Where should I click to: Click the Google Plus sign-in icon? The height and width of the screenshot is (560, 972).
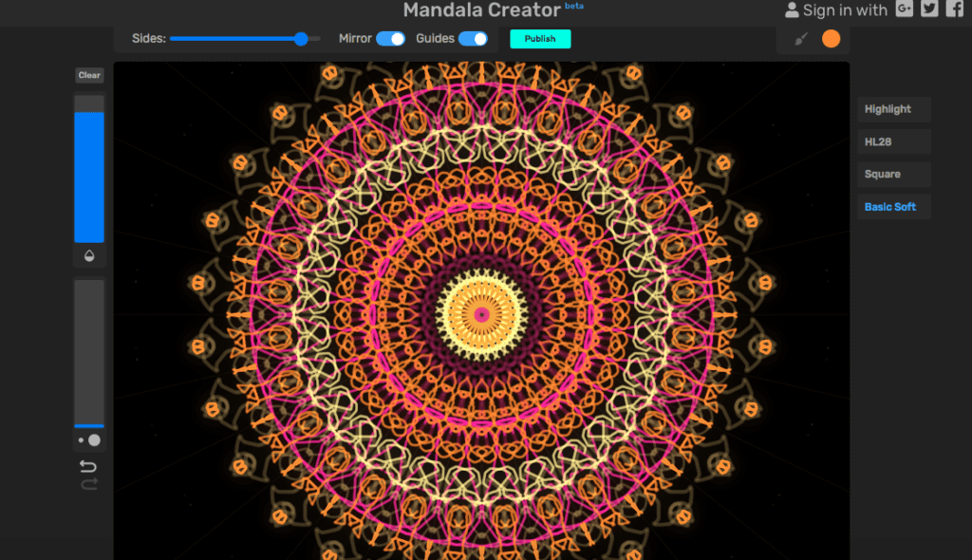coord(904,9)
